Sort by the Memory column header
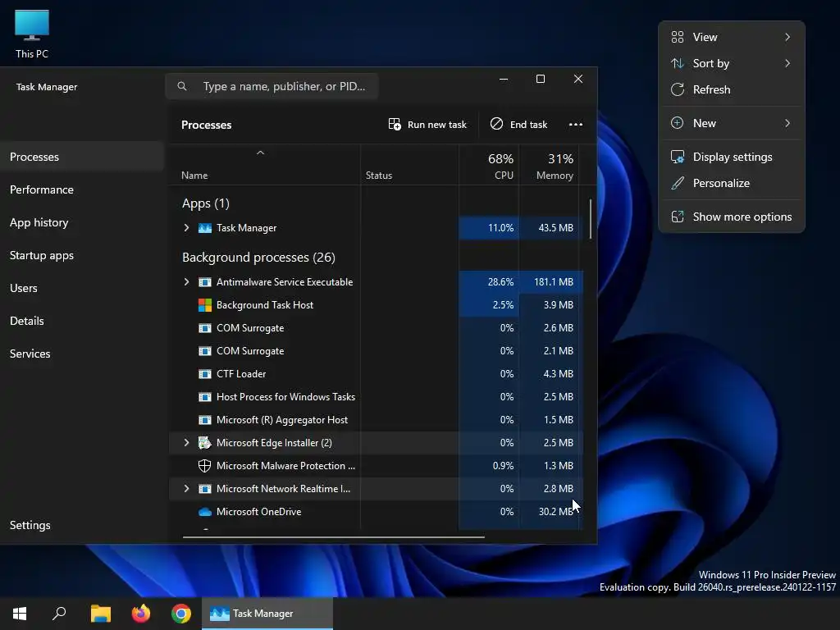The image size is (840, 630). [549, 166]
